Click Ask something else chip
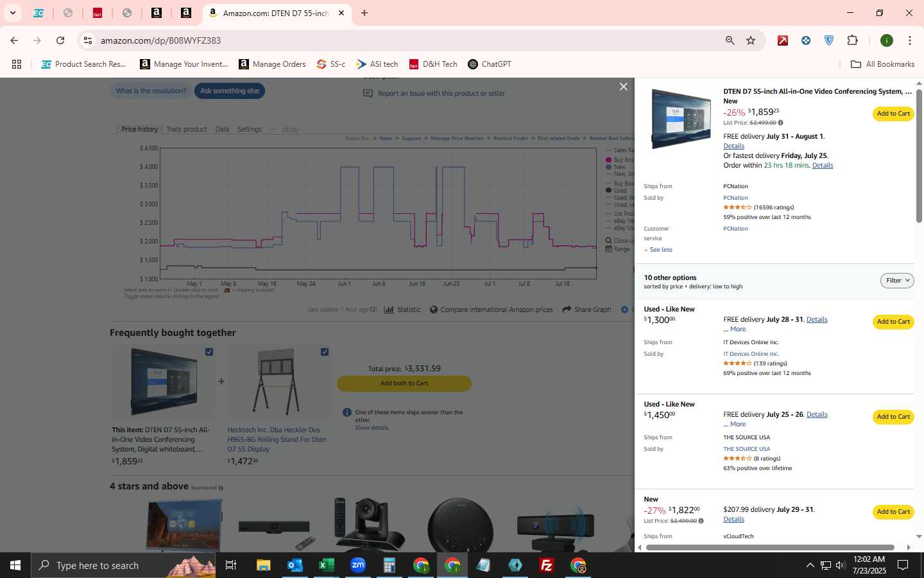Image resolution: width=924 pixels, height=578 pixels. (x=230, y=91)
